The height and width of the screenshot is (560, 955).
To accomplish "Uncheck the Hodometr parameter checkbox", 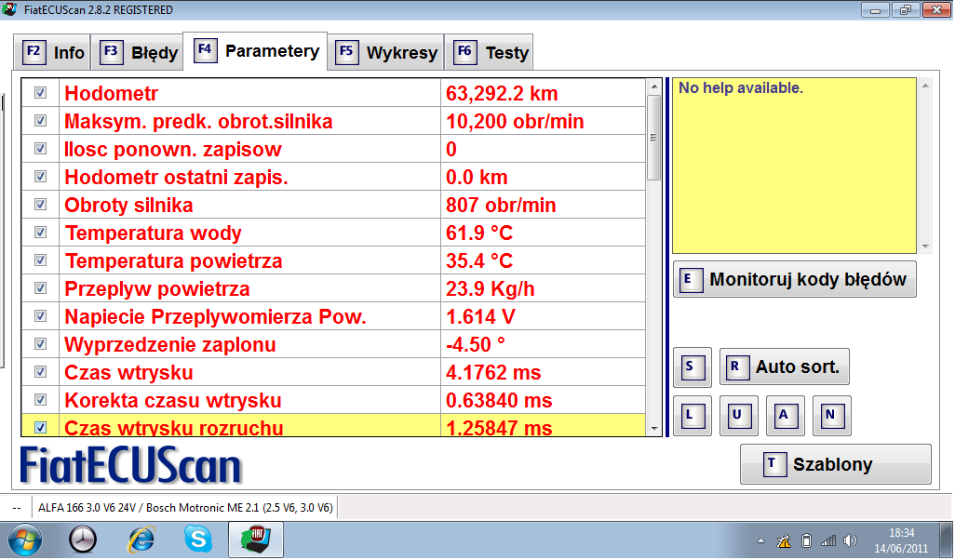I will point(40,92).
